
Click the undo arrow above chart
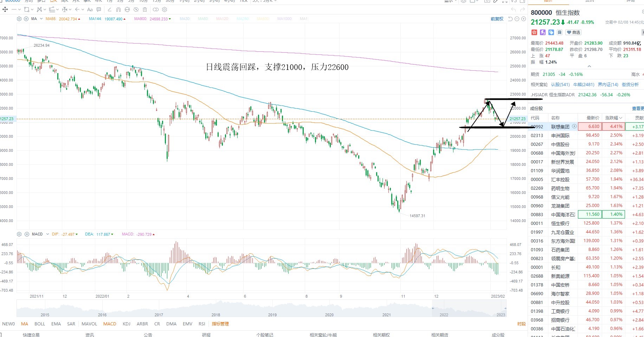[x=513, y=9]
